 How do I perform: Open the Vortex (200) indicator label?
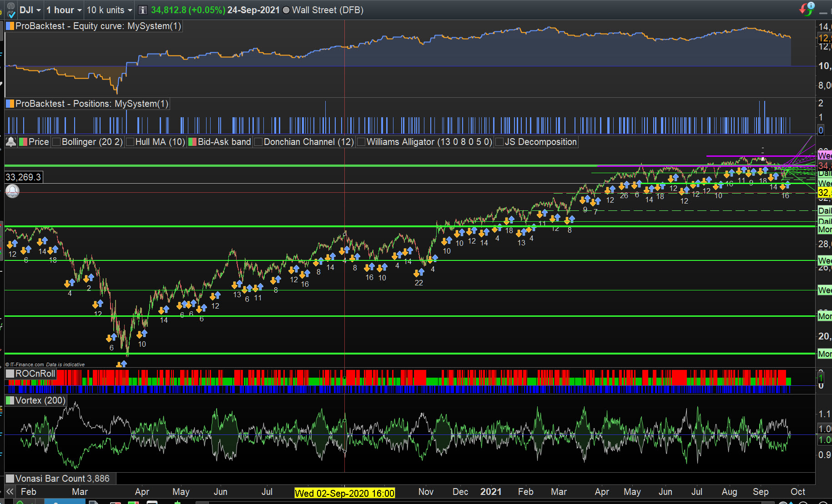coord(40,400)
